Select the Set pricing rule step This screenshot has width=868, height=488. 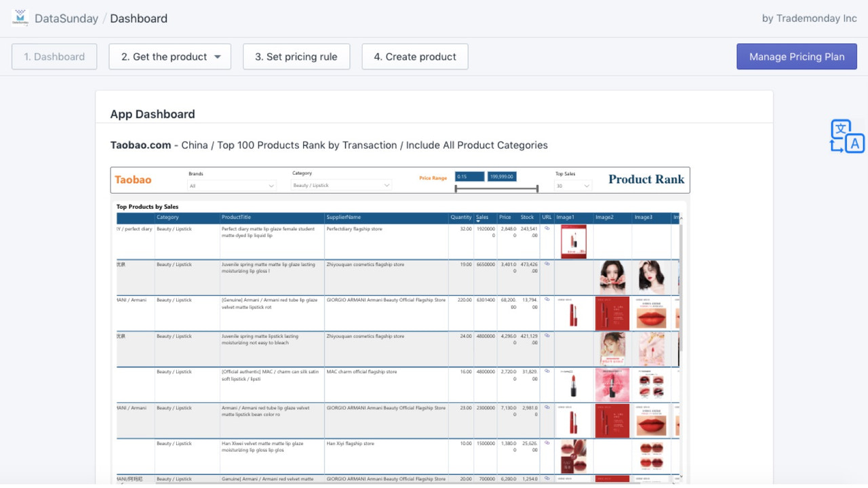pos(296,56)
